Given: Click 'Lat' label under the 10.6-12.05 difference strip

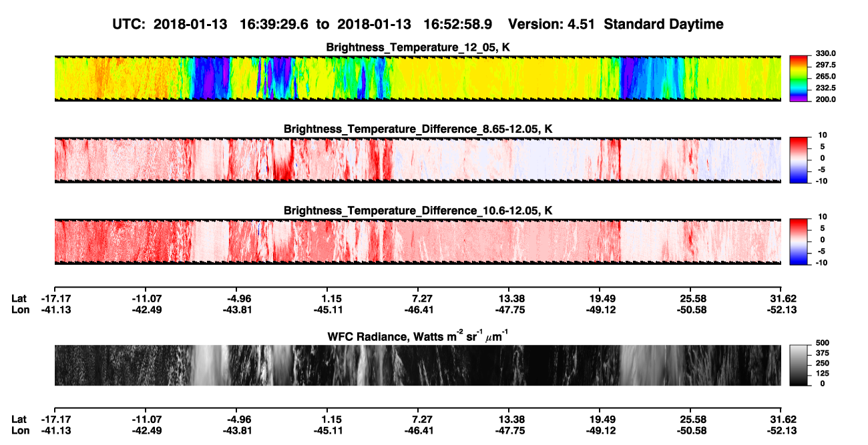Looking at the screenshot, I should click(x=19, y=298).
